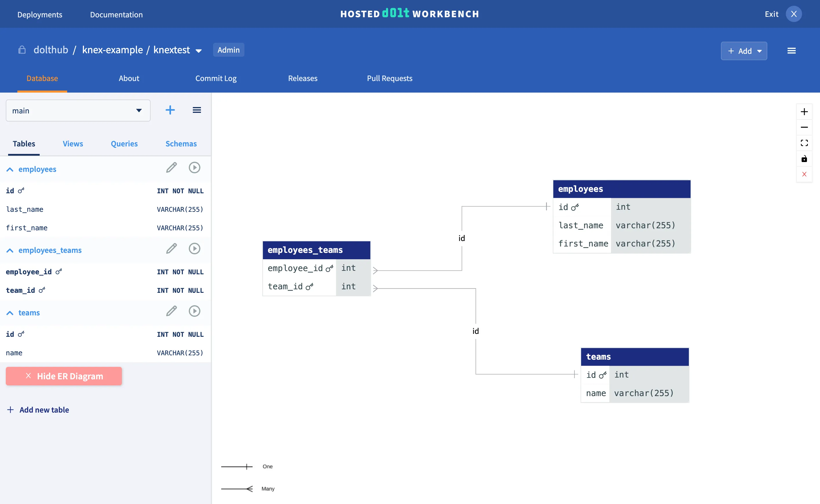Collapse the teams table section
Image resolution: width=820 pixels, height=504 pixels.
click(10, 313)
